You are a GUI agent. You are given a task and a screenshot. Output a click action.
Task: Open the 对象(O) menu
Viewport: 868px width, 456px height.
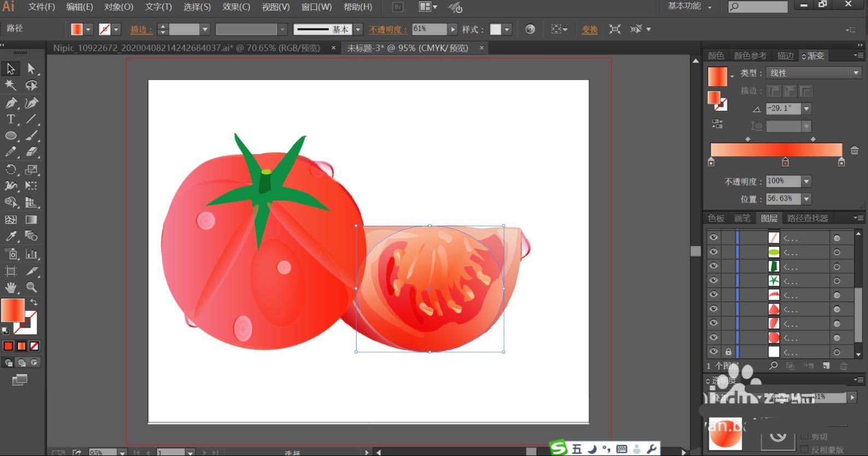pyautogui.click(x=119, y=7)
